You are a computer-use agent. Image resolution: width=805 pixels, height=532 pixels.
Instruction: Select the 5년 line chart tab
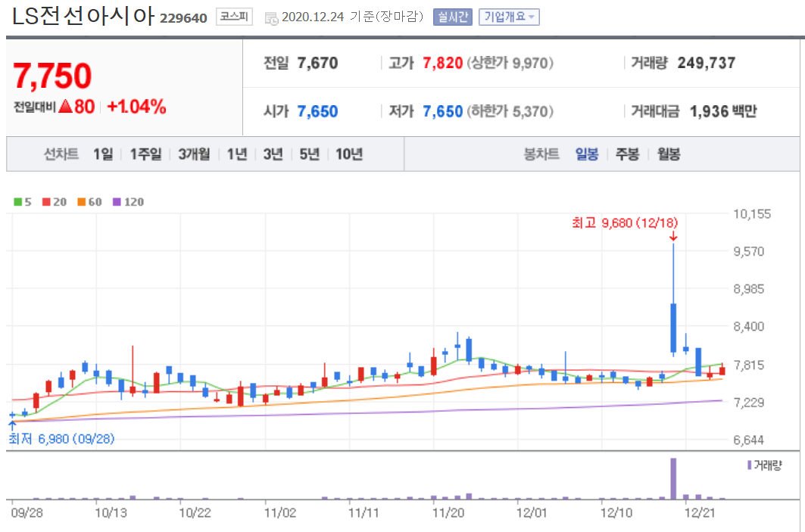[310, 154]
